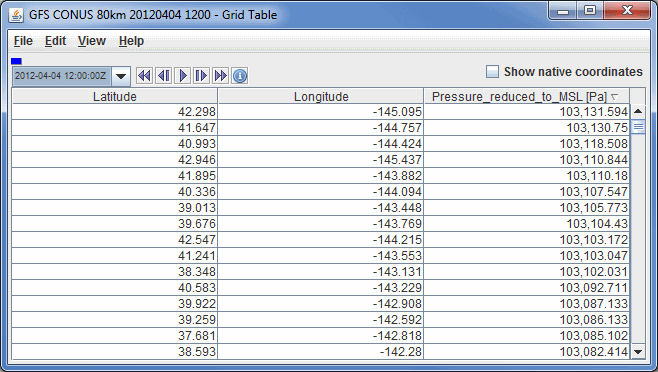The image size is (658, 372).
Task: Maximize the Grid Table window
Action: pos(590,10)
